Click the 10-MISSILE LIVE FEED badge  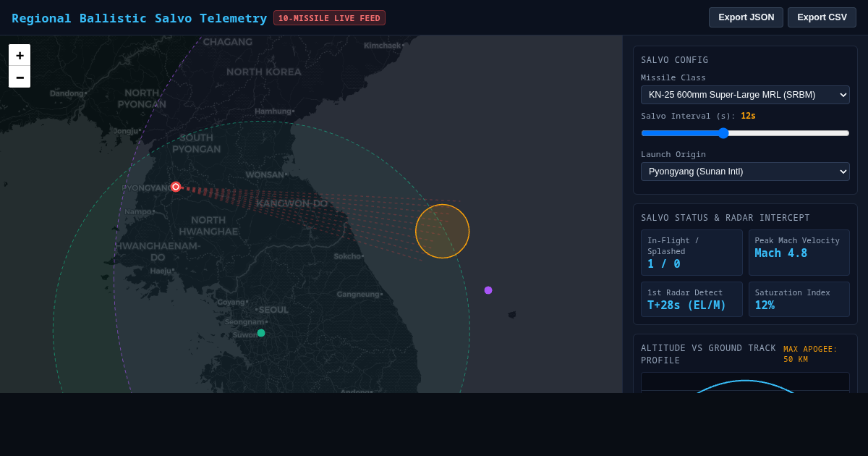pos(329,18)
